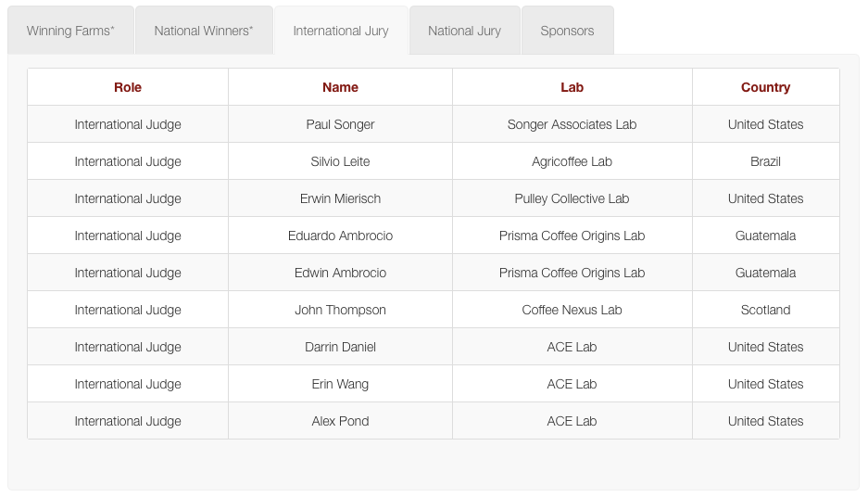This screenshot has width=868, height=497.
Task: Select the International Jury tab
Action: click(341, 31)
